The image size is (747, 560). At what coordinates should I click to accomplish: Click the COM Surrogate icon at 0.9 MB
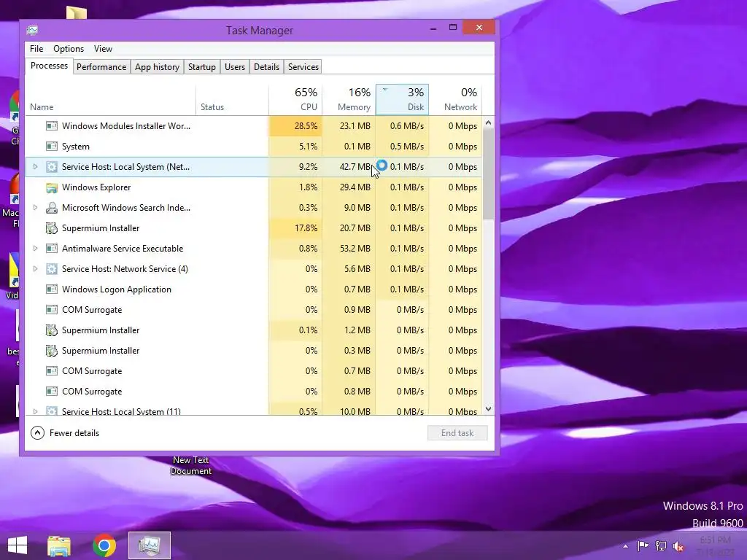pyautogui.click(x=52, y=310)
